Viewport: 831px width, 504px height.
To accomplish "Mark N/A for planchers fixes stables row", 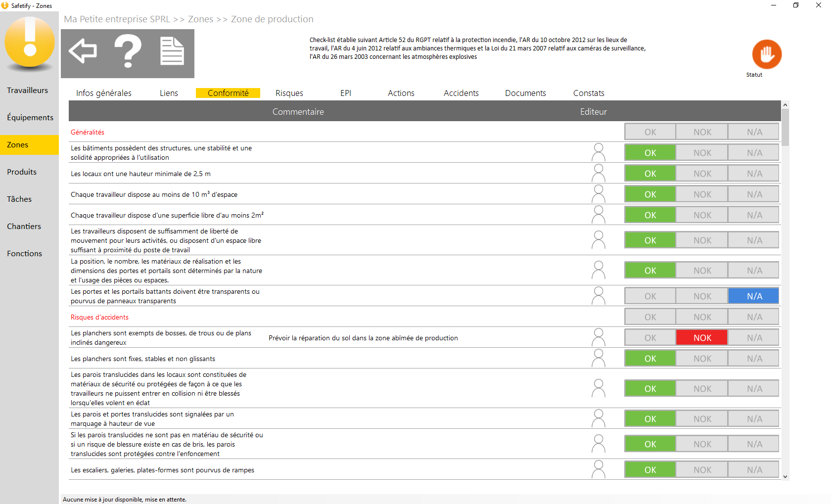I will point(754,359).
